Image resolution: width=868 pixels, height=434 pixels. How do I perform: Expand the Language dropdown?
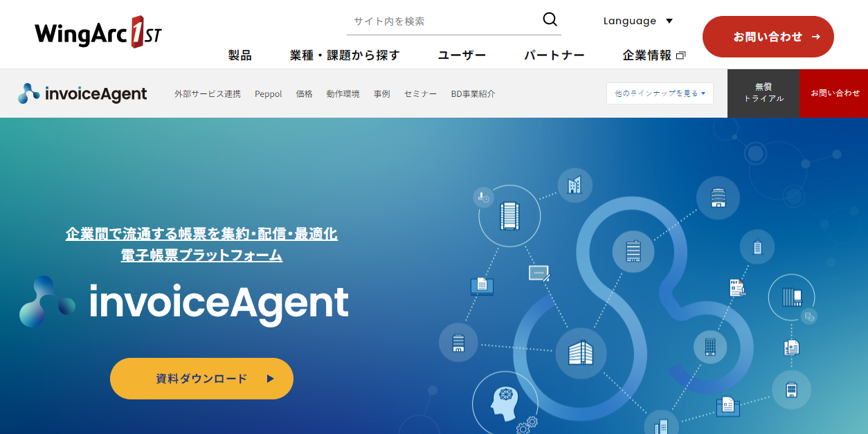click(638, 21)
